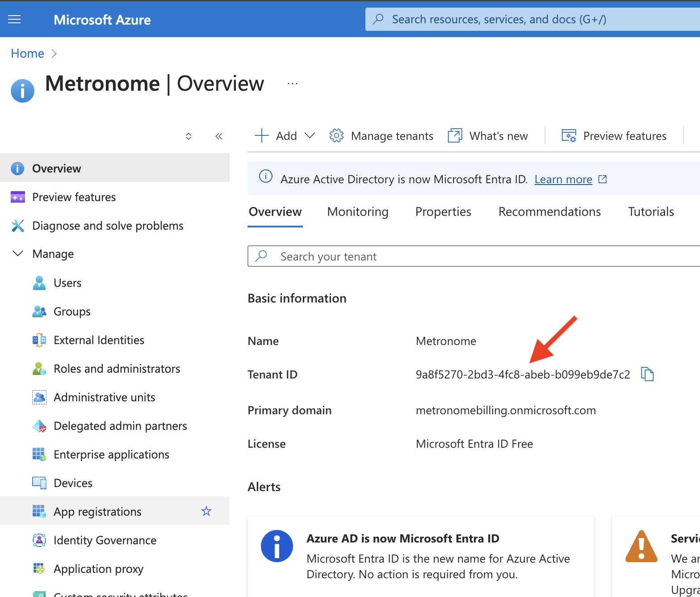This screenshot has width=700, height=597.
Task: Click the Preview features toolbar icon
Action: point(569,135)
